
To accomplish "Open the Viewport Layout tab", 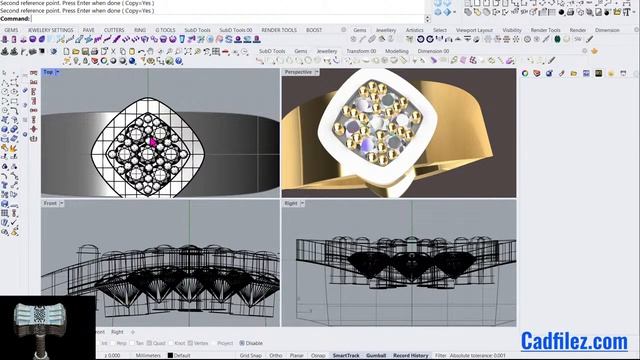I will coord(474,30).
